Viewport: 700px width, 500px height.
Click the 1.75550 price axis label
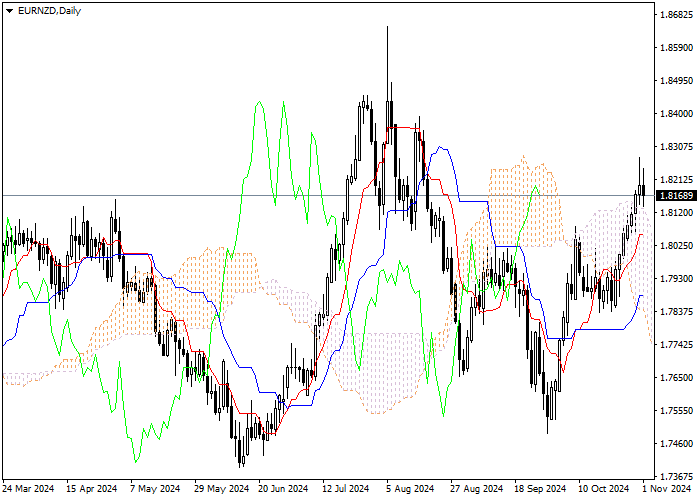[x=676, y=411]
